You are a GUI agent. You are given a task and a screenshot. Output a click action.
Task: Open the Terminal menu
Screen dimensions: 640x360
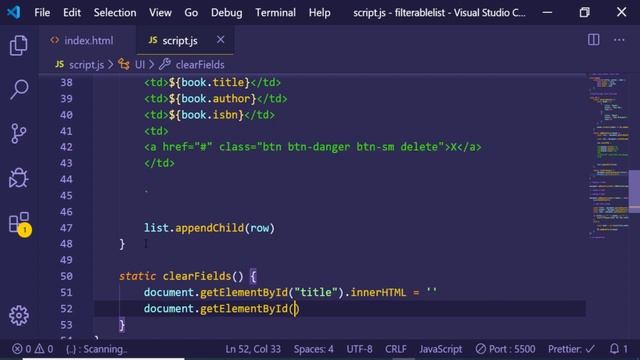coord(276,13)
